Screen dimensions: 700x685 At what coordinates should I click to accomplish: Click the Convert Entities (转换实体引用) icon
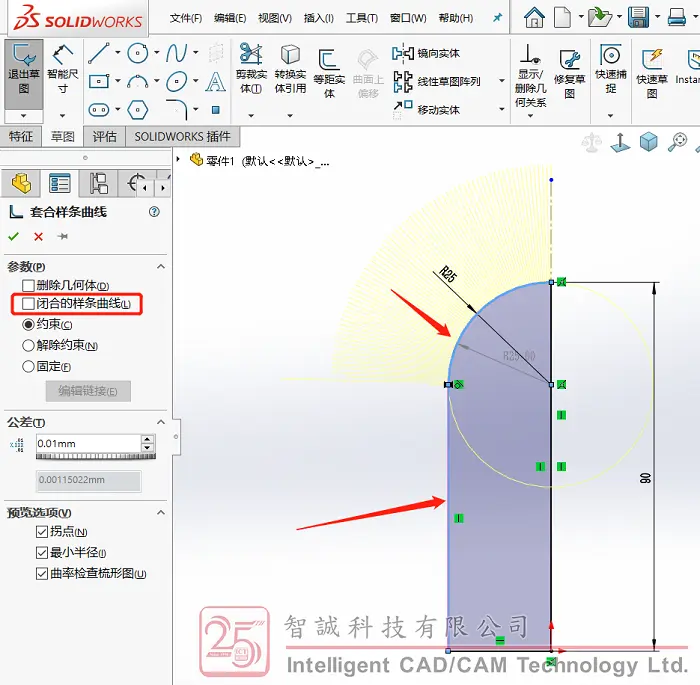pos(290,54)
